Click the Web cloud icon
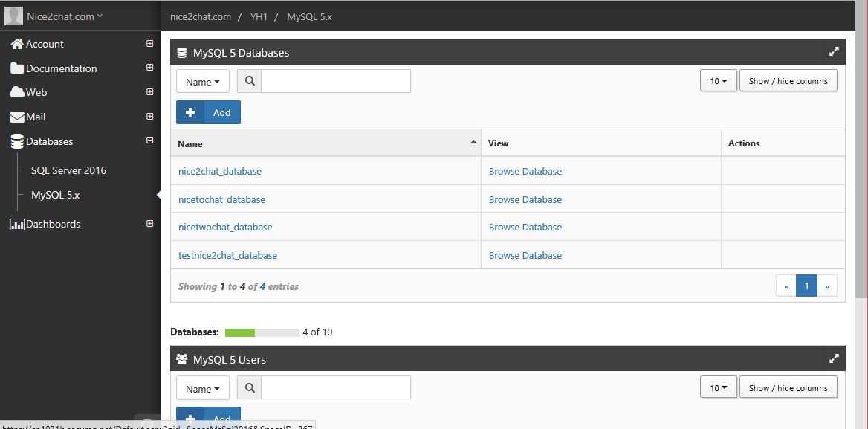 coord(17,92)
